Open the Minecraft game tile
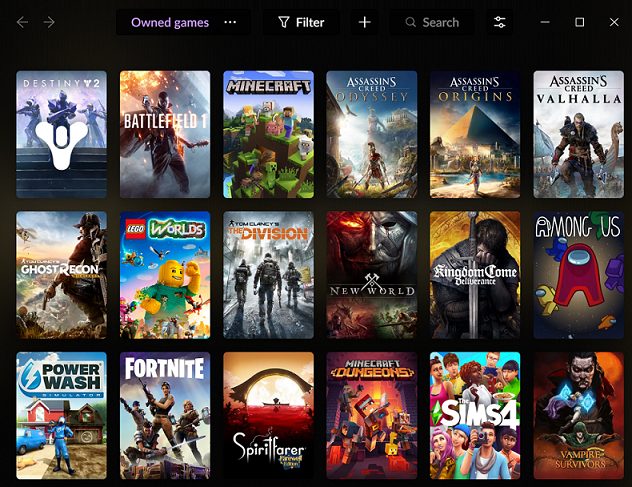Image resolution: width=632 pixels, height=487 pixels. pos(268,134)
